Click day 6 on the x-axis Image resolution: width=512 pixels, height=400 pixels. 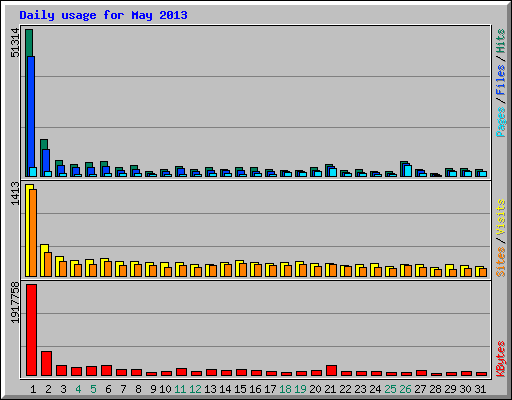tap(108, 389)
